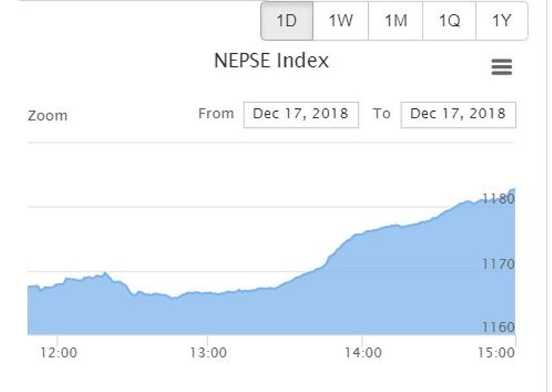
Task: Click the To date field
Action: pos(458,115)
